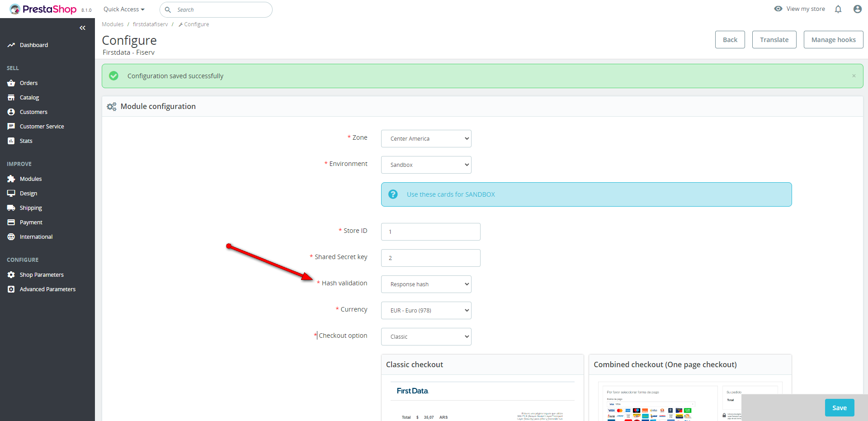Open the Catalog menu item

click(29, 98)
